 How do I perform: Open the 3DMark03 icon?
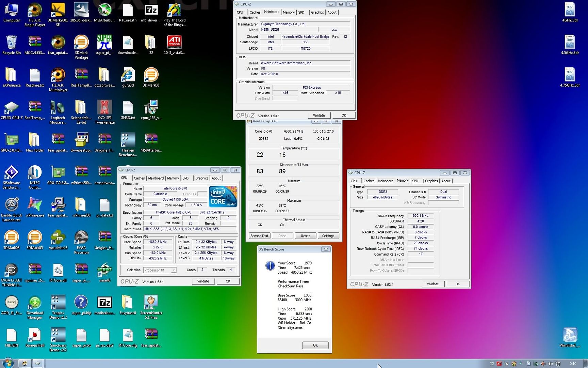click(12, 240)
